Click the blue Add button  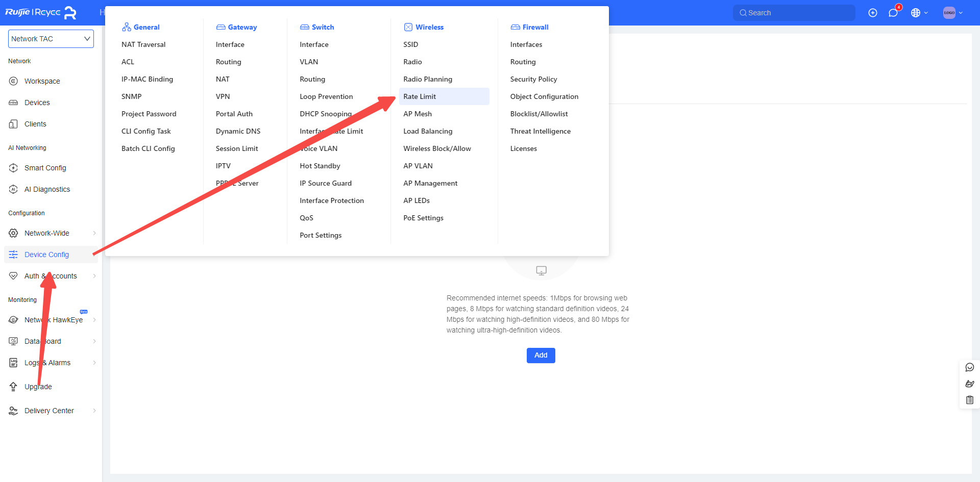pos(541,355)
